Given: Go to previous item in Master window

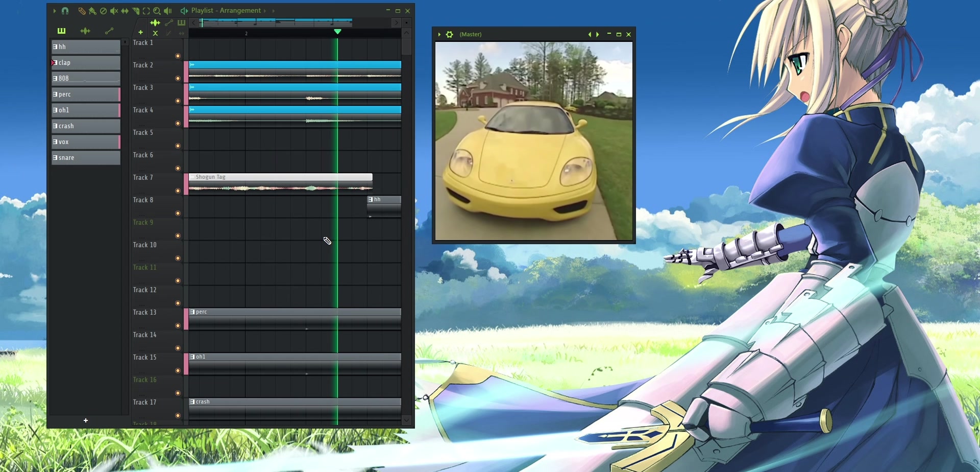Looking at the screenshot, I should (590, 34).
